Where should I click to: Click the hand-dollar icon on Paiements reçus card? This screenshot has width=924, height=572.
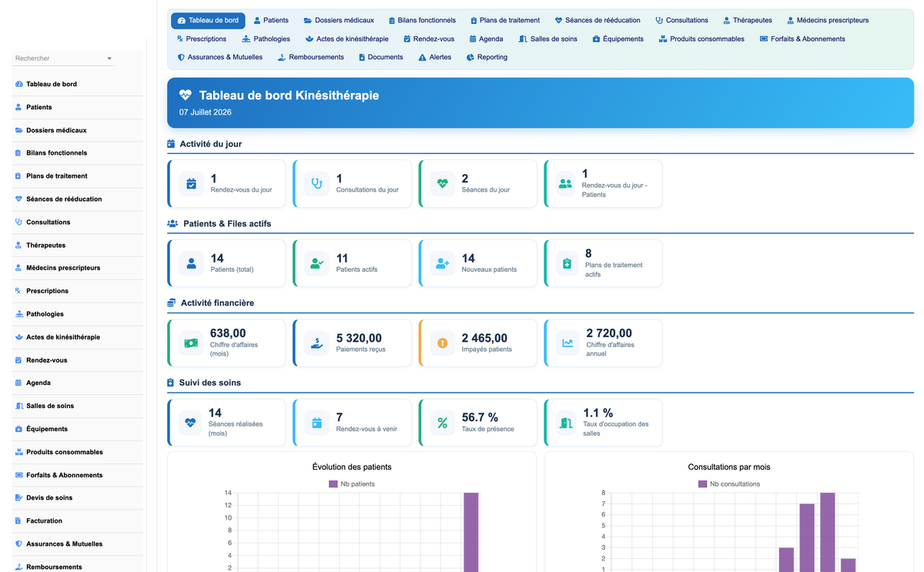pos(316,343)
